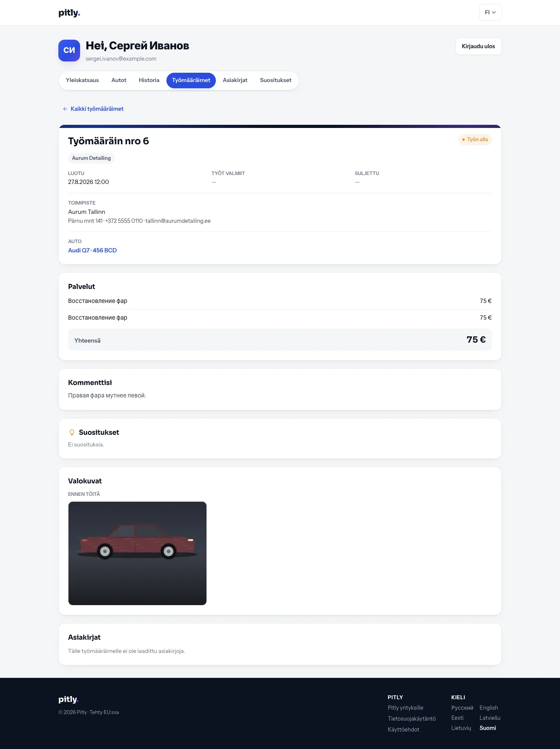Viewport: 560px width, 749px height.
Task: Open the FI language dropdown
Action: pyautogui.click(x=490, y=12)
